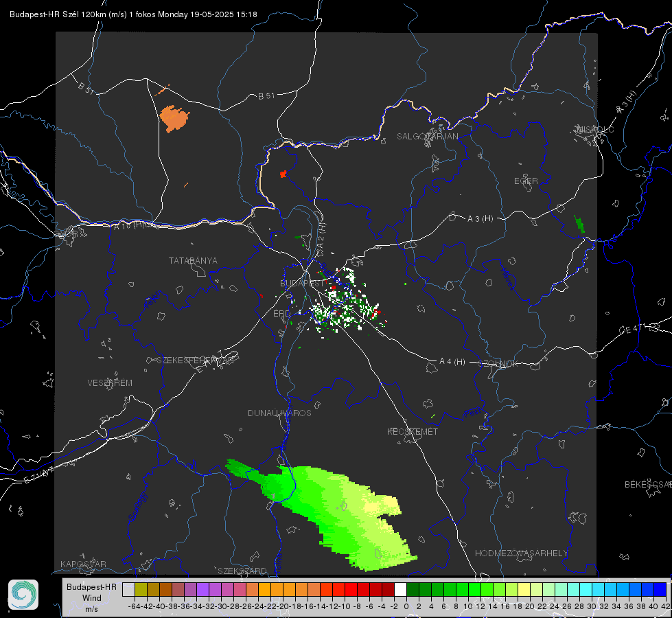Click the light gray first swatch of legend
Screen dimensions: 672x618
128,590
